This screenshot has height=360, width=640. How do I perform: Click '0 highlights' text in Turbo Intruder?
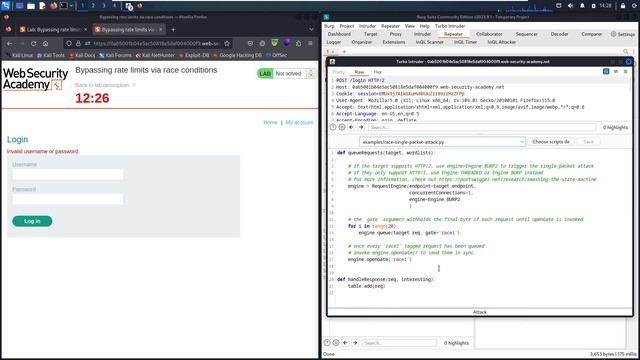coord(615,127)
